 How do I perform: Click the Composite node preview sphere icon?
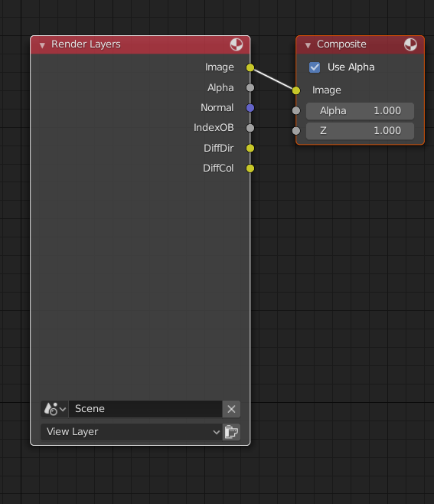pyautogui.click(x=410, y=44)
